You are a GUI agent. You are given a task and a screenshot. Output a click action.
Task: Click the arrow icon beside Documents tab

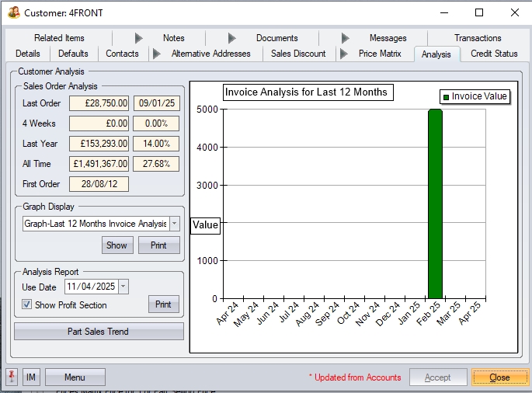tap(232, 38)
